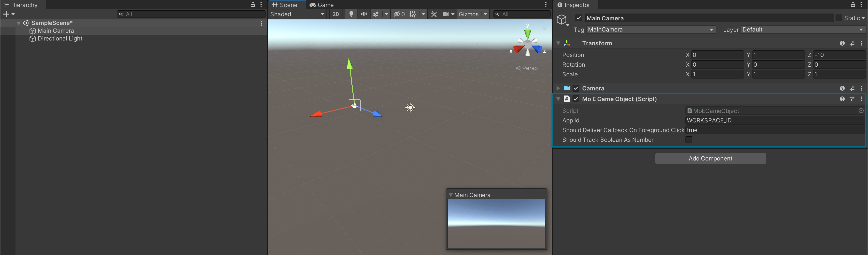The width and height of the screenshot is (868, 255).
Task: Open SampleScene options kebab menu
Action: click(x=262, y=23)
